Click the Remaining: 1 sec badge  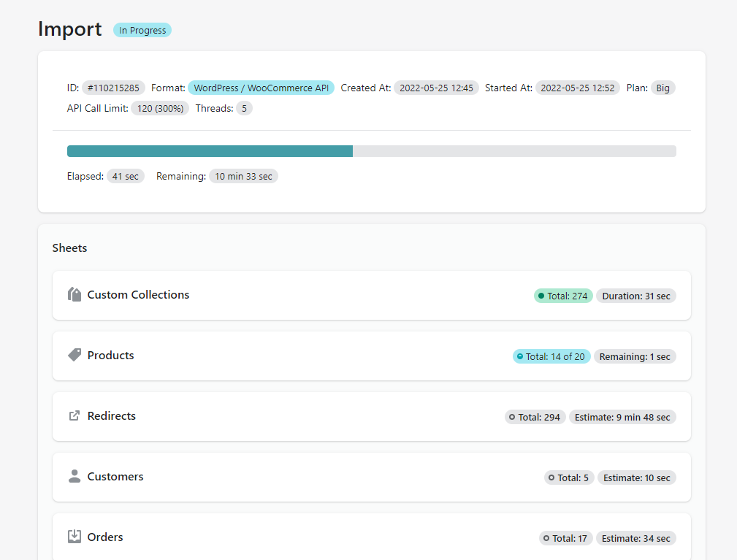(635, 356)
